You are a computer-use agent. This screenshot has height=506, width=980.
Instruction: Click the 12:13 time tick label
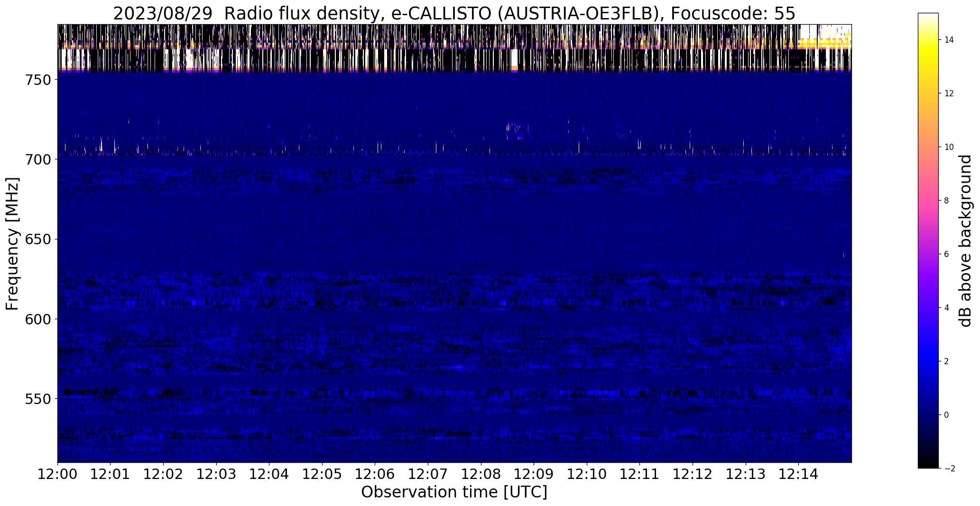(x=746, y=474)
